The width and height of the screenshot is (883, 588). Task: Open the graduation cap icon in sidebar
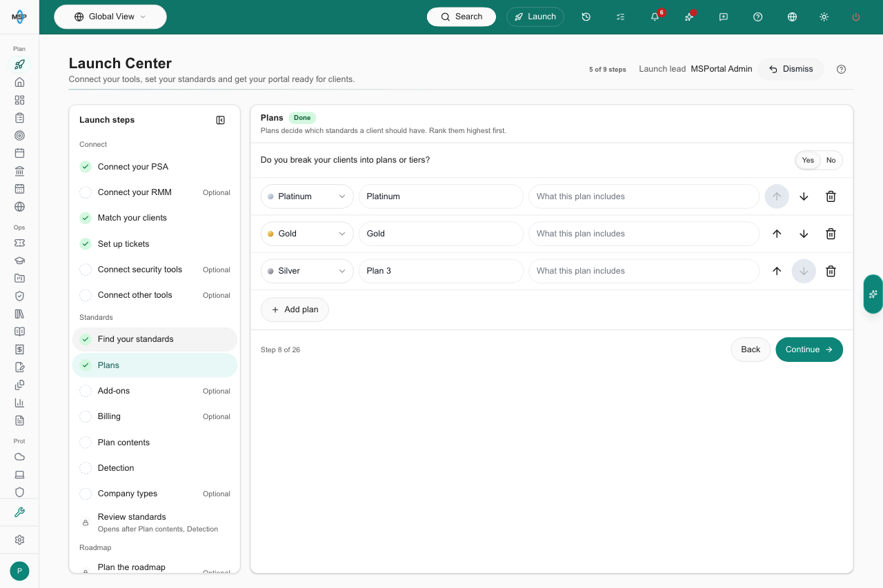19,261
